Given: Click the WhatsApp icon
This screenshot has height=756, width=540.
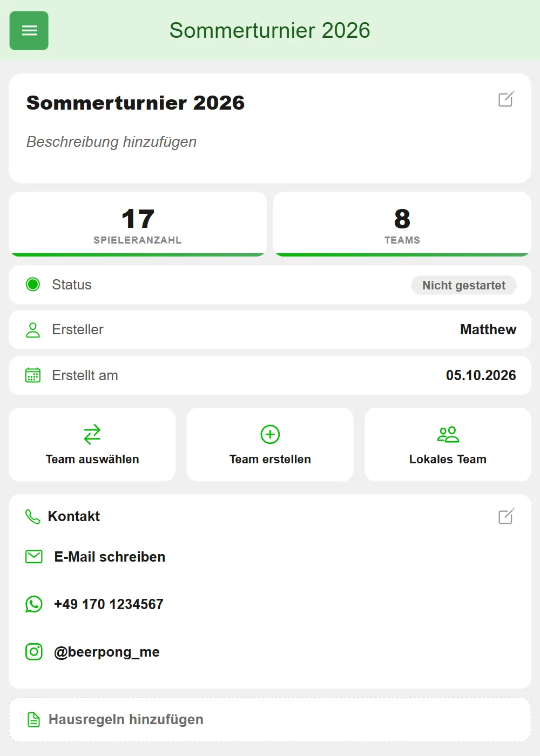Looking at the screenshot, I should point(34,604).
